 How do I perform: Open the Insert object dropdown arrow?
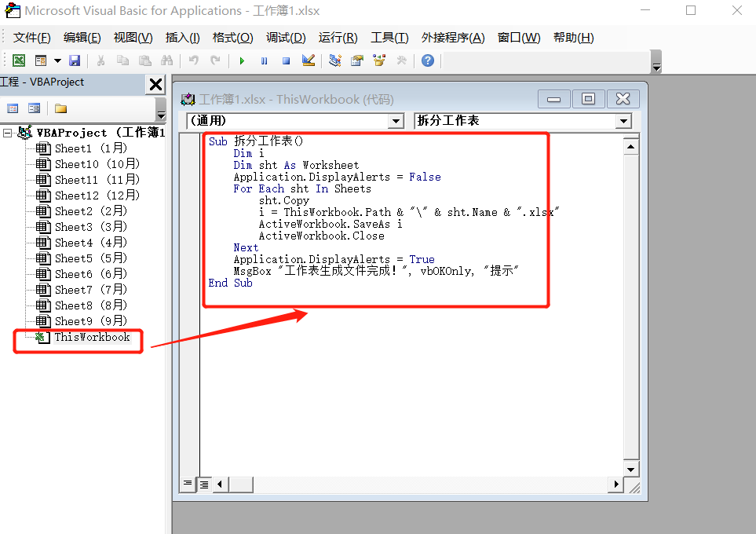click(x=57, y=60)
